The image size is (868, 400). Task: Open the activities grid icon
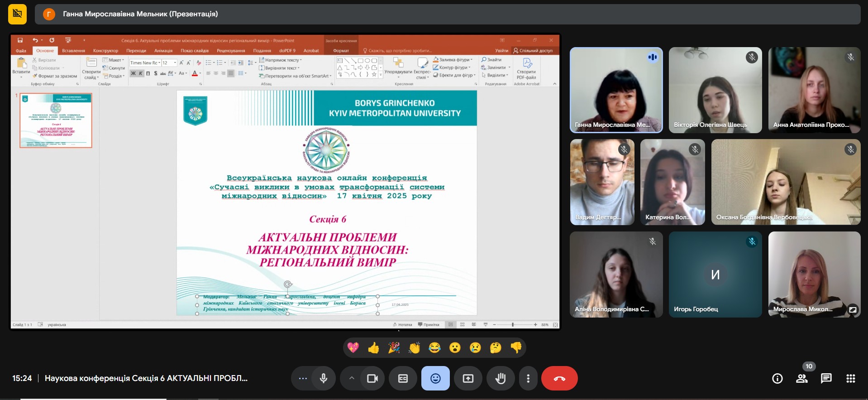pos(850,378)
